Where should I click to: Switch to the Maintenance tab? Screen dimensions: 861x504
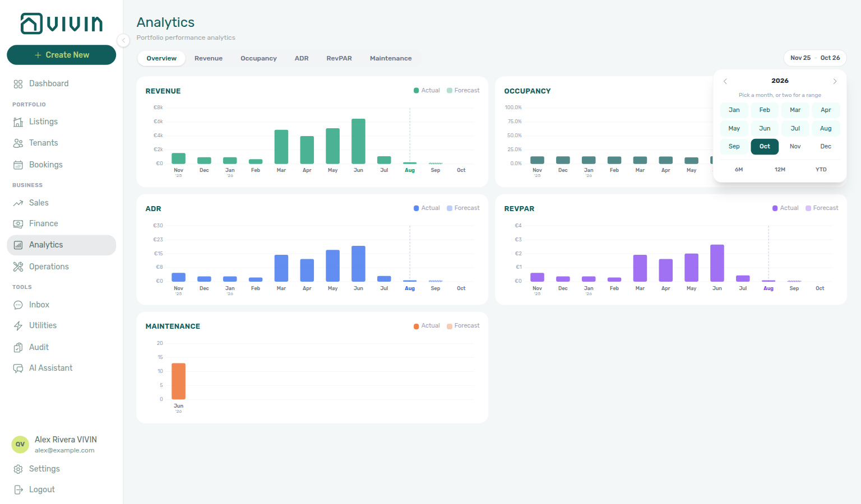click(x=391, y=58)
